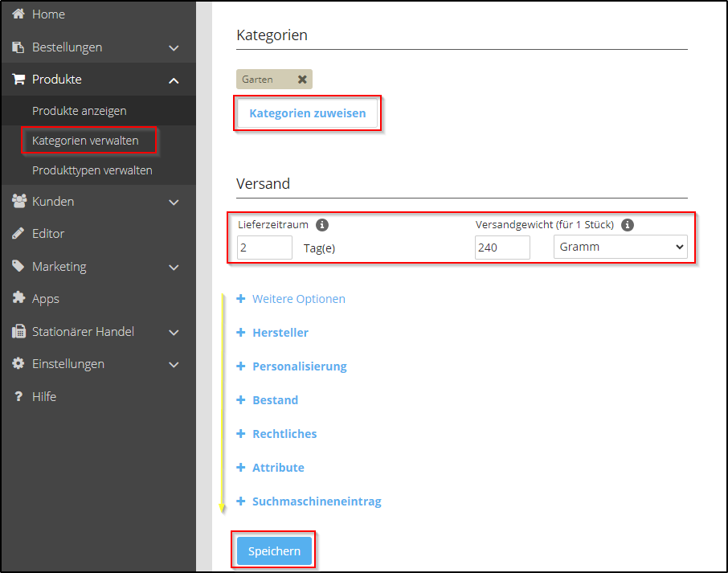728x573 pixels.
Task: Open the Gramm weight unit dropdown
Action: tap(620, 248)
